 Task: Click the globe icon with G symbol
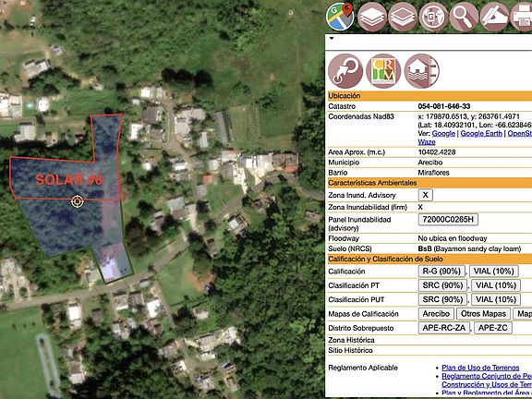[433, 17]
